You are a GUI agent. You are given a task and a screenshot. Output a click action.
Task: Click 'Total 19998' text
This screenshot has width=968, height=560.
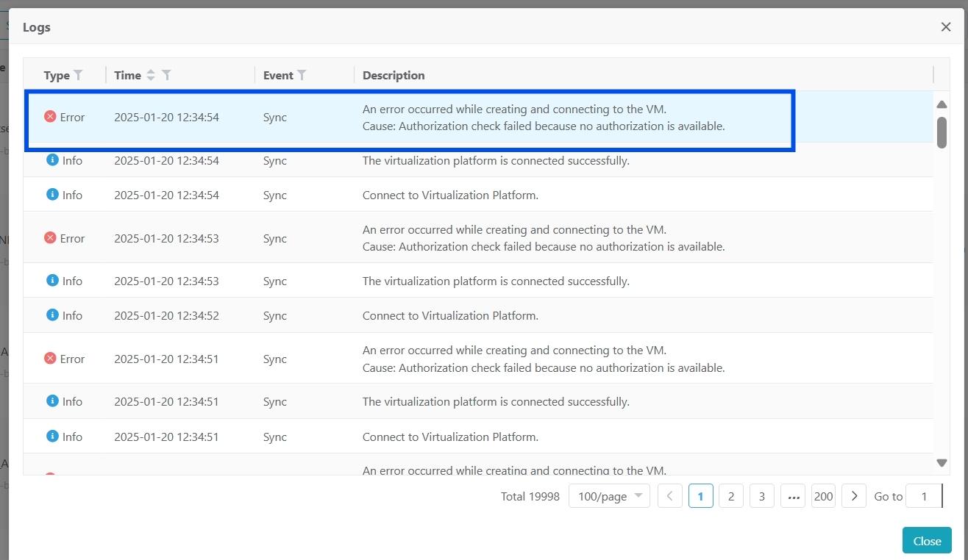[530, 496]
